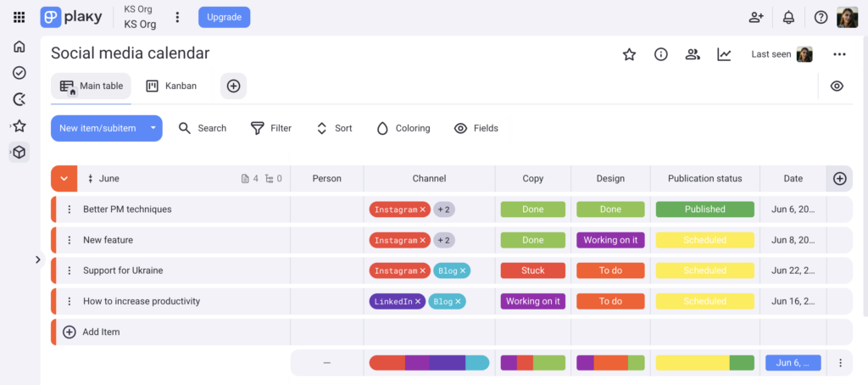Open the board info icon
The width and height of the screenshot is (868, 385).
pyautogui.click(x=660, y=54)
